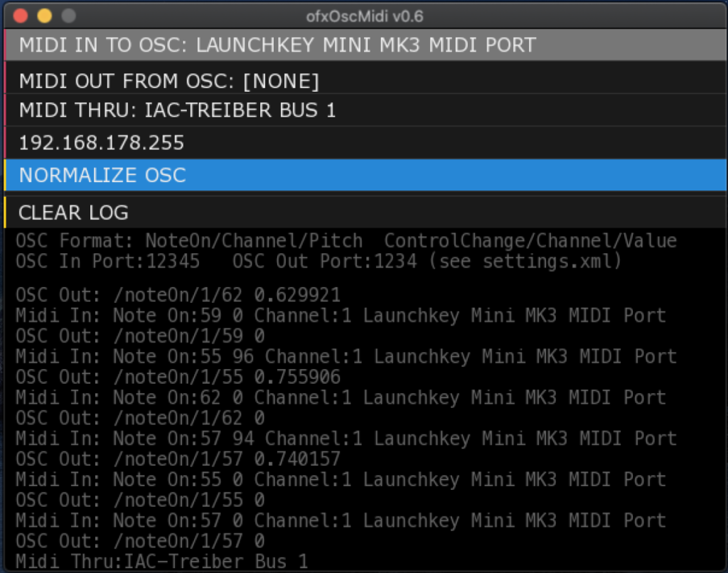
Task: Click log line /noteOn/1/62 0.629921
Action: [x=178, y=295]
